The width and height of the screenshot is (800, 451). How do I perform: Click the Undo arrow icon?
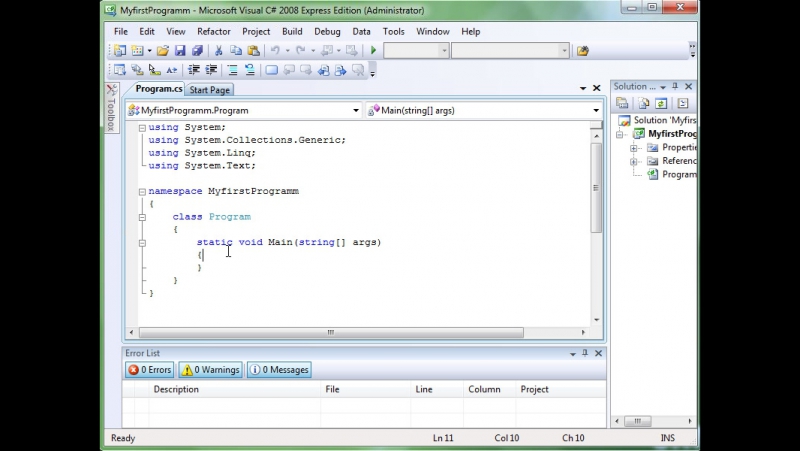coord(276,51)
